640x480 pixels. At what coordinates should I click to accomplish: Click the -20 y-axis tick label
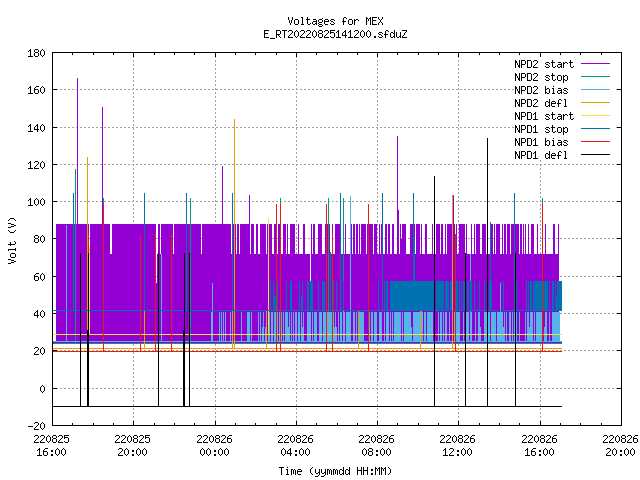point(36,426)
